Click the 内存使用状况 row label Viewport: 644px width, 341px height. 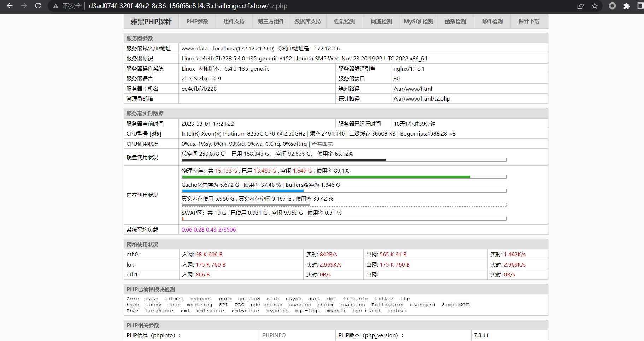coord(142,195)
